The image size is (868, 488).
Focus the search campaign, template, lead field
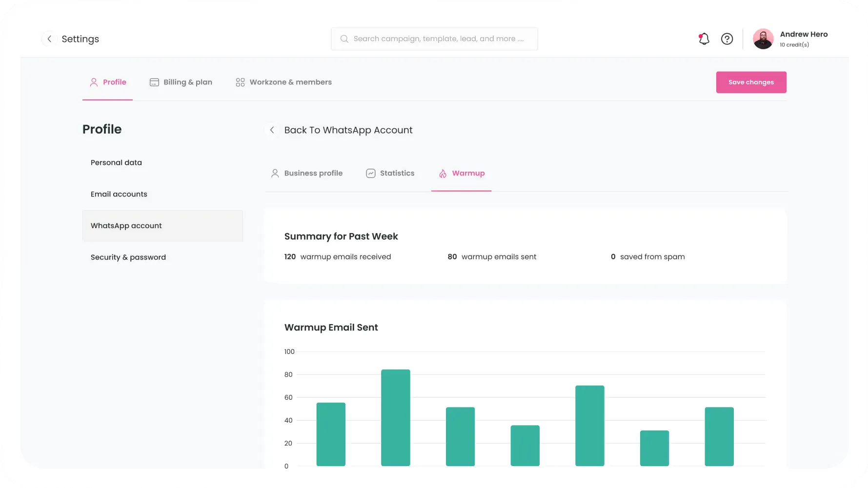point(434,39)
